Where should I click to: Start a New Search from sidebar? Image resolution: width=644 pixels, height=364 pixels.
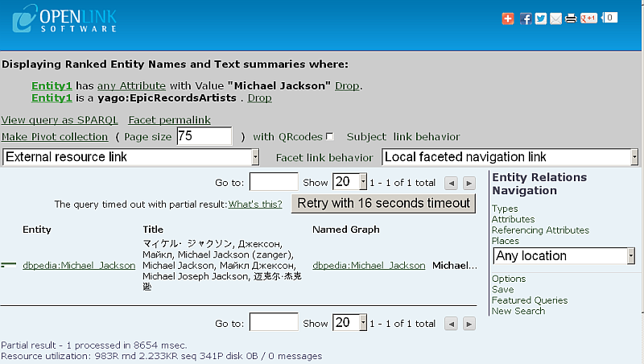(518, 311)
